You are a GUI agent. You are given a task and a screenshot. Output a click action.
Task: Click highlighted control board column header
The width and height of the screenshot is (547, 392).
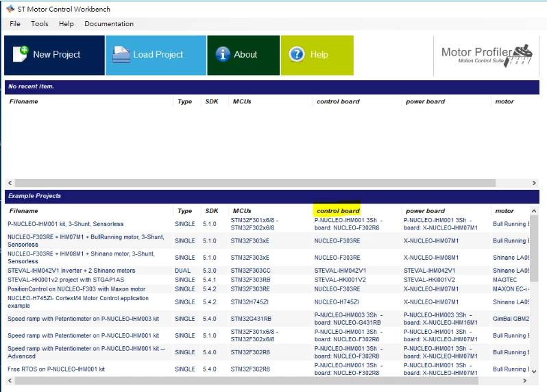[x=338, y=210]
